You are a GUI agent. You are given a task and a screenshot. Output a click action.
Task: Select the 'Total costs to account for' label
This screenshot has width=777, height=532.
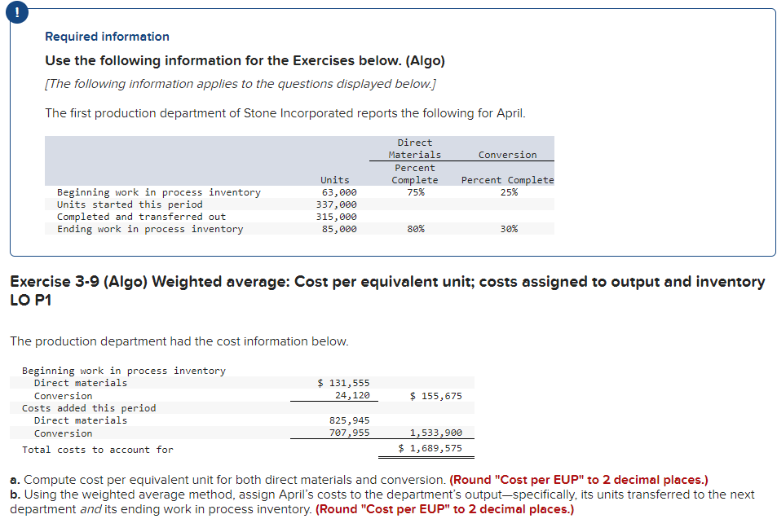[98, 450]
